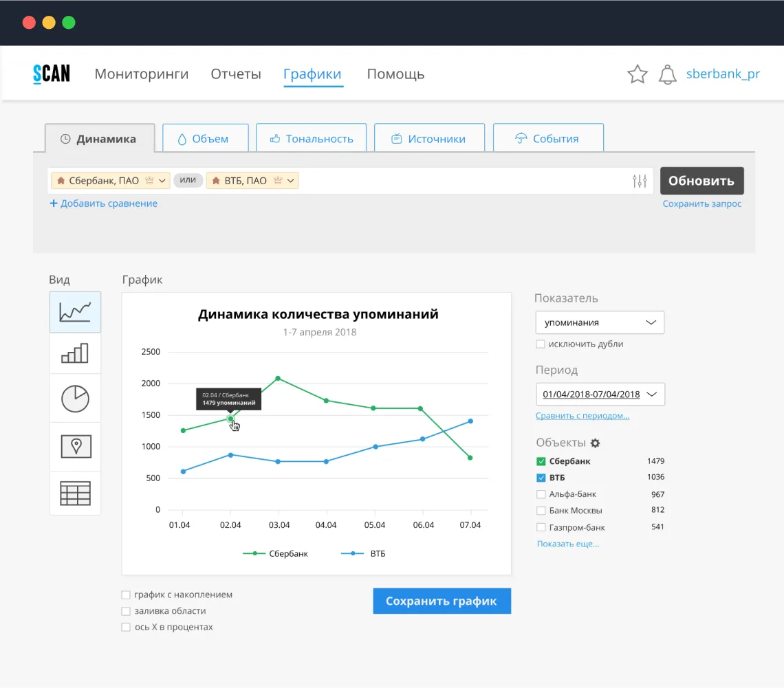
Task: Open notifications bell icon
Action: (667, 74)
